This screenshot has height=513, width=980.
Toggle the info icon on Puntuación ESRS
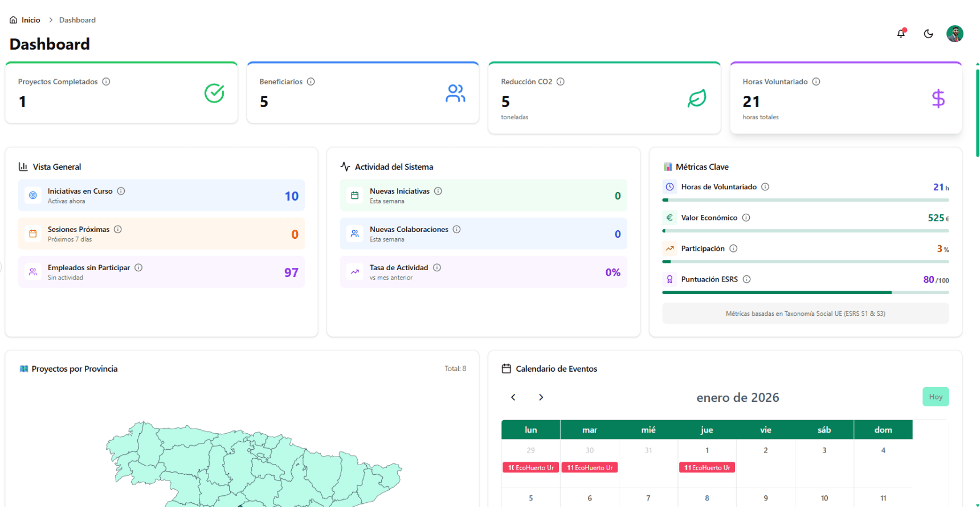[746, 279]
